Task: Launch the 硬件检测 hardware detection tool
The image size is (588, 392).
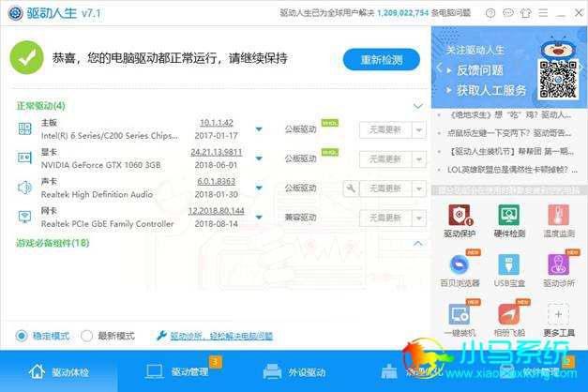Action: click(509, 220)
